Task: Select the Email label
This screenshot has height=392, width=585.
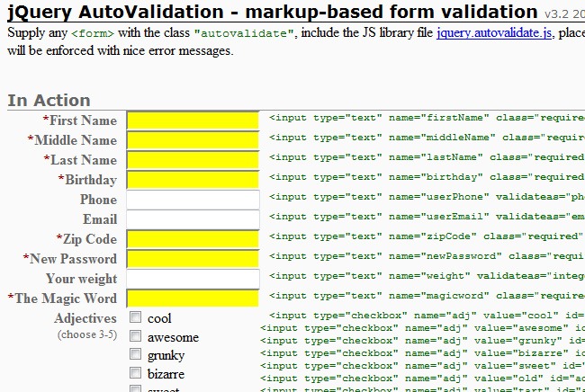Action: click(100, 219)
